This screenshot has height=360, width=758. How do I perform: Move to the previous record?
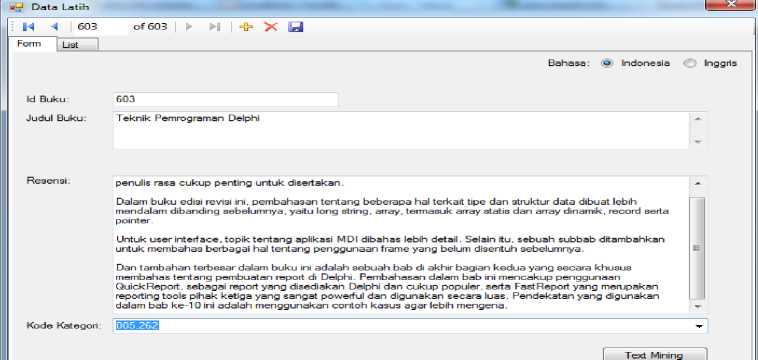coord(54,27)
